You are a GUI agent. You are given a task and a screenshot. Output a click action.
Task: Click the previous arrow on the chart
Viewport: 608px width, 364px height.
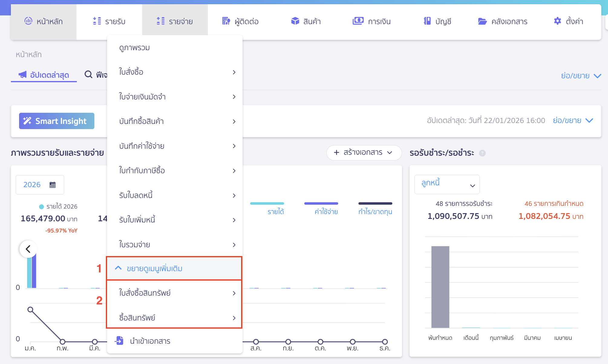coord(28,249)
